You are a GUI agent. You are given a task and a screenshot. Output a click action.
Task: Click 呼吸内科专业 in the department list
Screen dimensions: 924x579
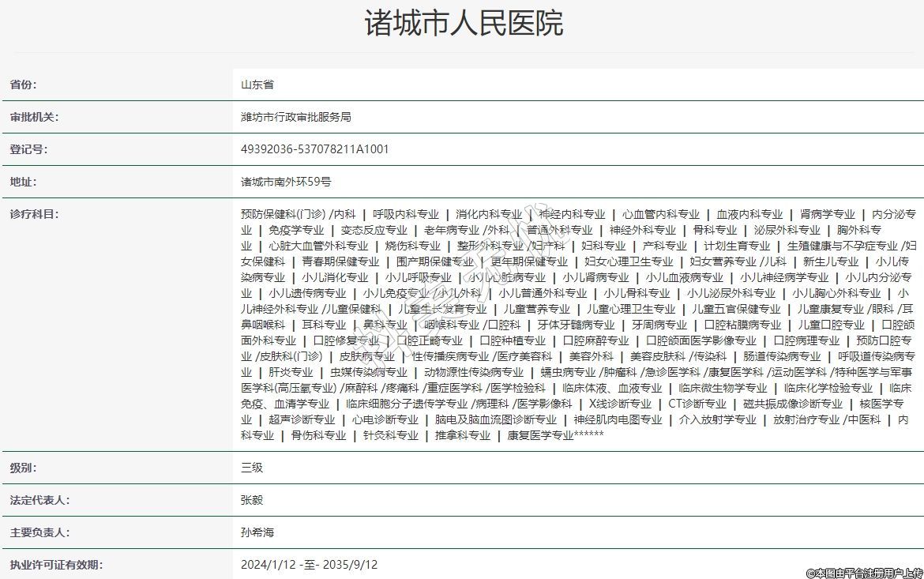tap(406, 214)
